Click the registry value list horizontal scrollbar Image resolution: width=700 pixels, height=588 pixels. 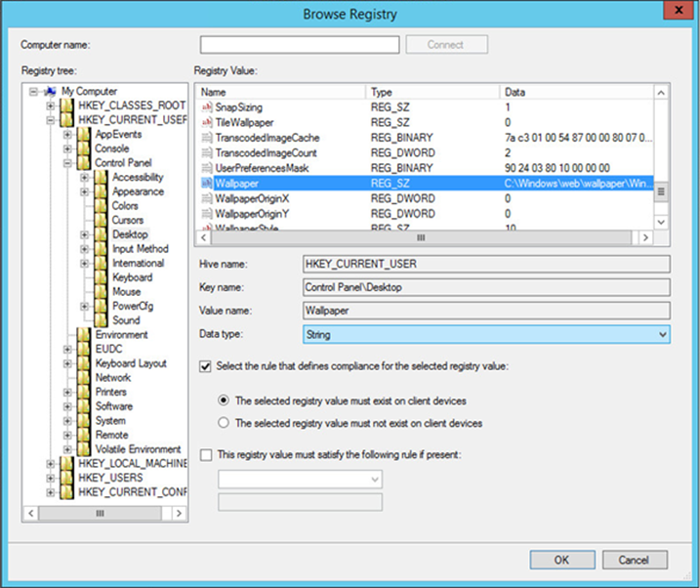pyautogui.click(x=422, y=237)
